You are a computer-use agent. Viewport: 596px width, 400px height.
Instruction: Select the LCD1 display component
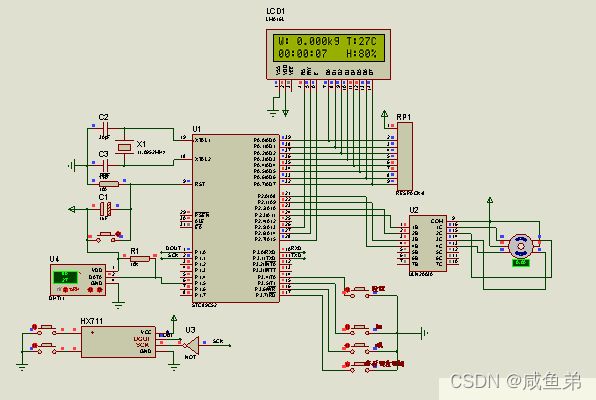click(x=328, y=54)
